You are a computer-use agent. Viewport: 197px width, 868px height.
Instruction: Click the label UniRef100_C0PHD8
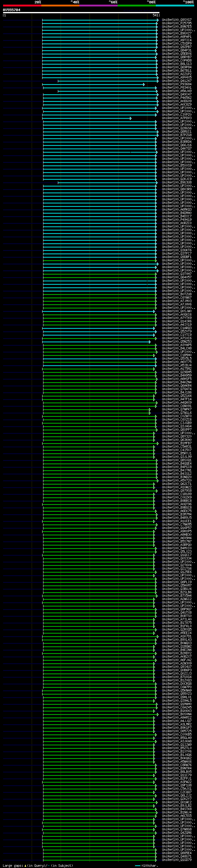pyautogui.click(x=177, y=61)
